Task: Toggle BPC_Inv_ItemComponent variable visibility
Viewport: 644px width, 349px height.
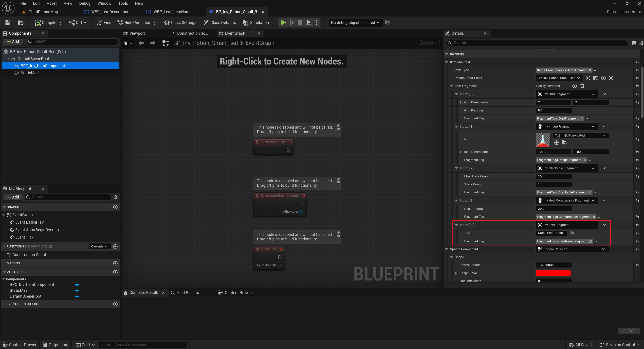Action: point(77,285)
